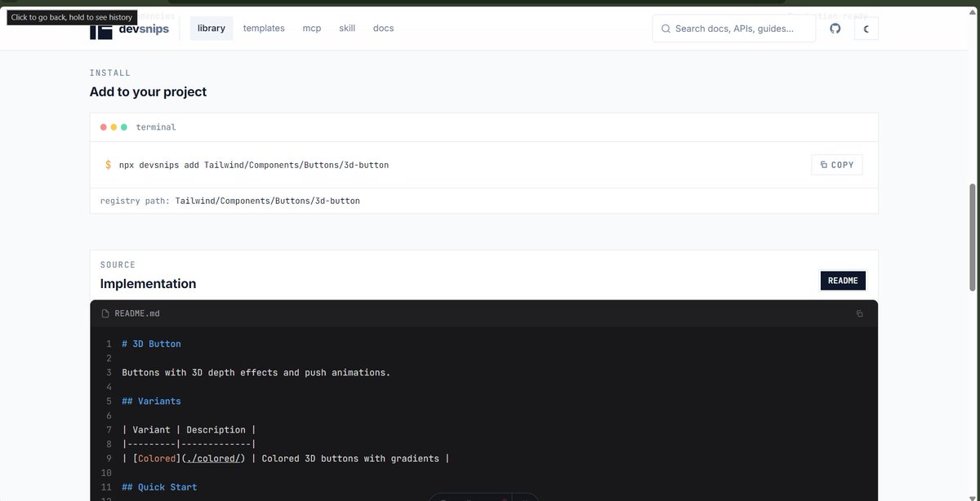Open the skill tab

[x=347, y=29]
